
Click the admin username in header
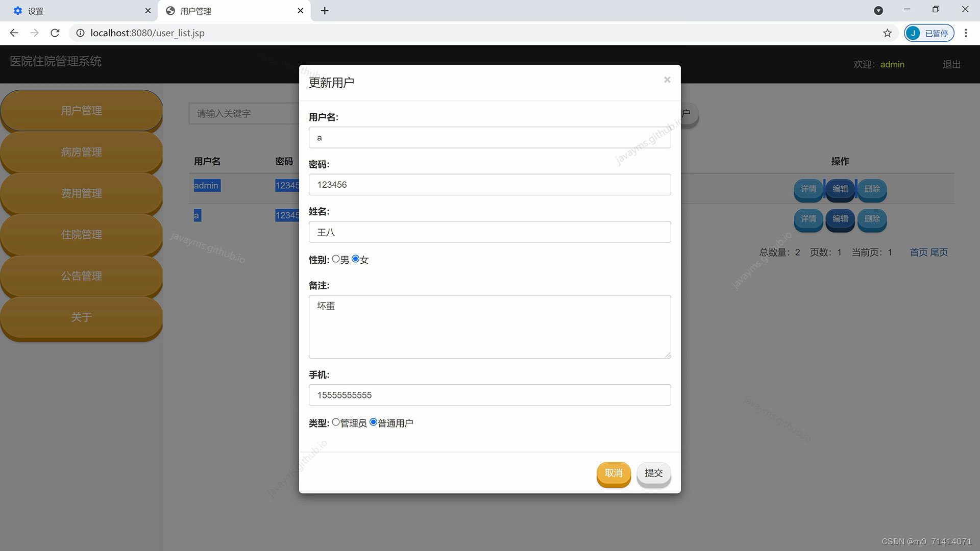(x=892, y=64)
